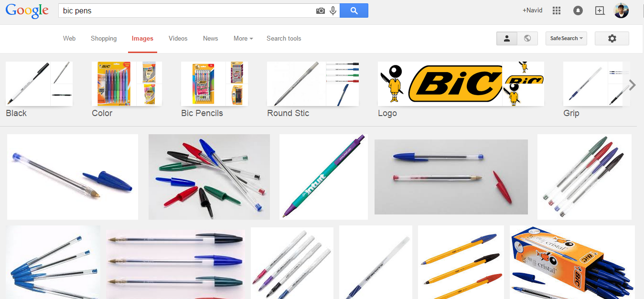Screen dimensions: 644x299
Task: Click the search by image camera icon
Action: 321,11
